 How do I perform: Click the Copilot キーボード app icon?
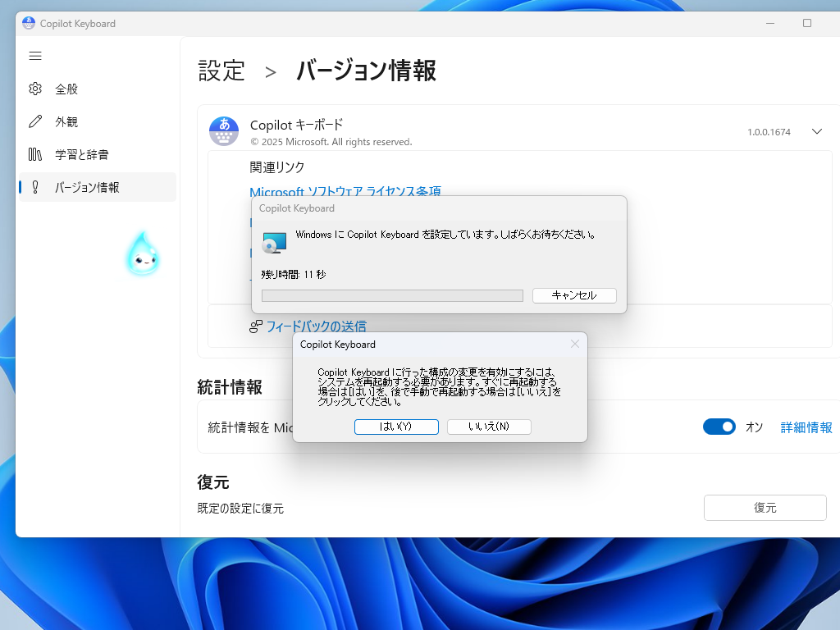[223, 131]
